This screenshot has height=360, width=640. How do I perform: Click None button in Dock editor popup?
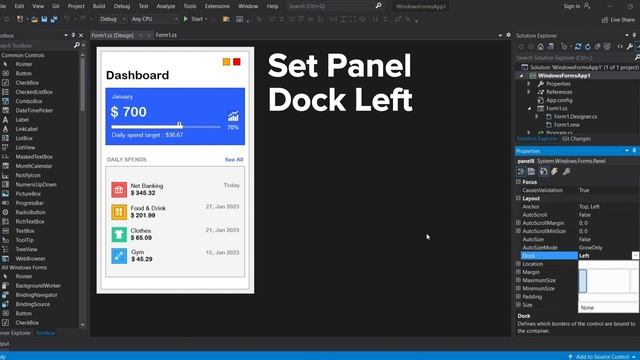[x=609, y=308]
